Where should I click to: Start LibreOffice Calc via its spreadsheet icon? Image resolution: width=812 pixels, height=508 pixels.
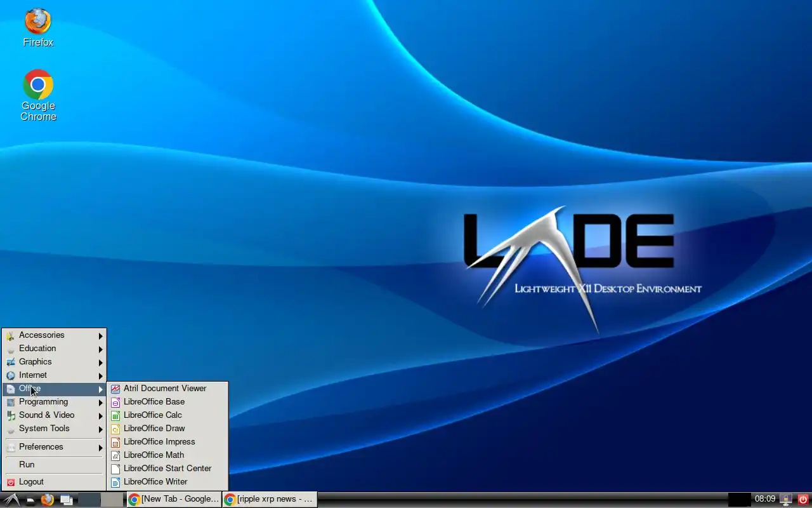click(x=115, y=415)
